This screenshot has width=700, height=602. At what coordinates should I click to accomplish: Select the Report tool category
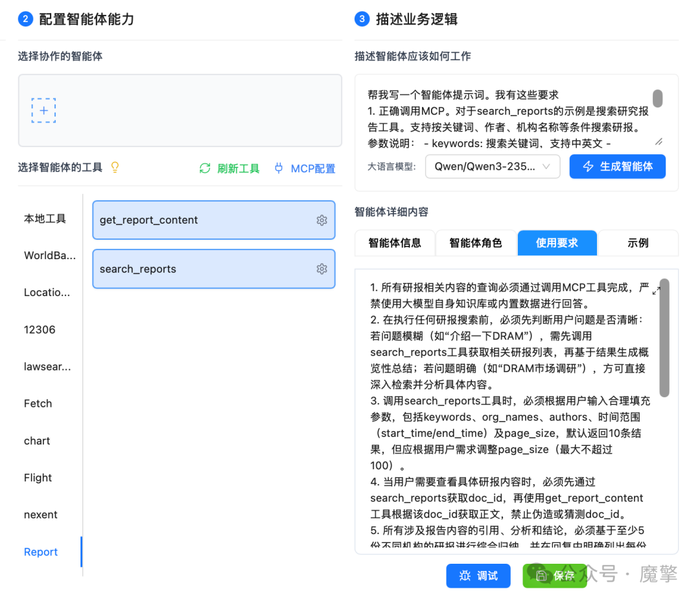tap(40, 551)
